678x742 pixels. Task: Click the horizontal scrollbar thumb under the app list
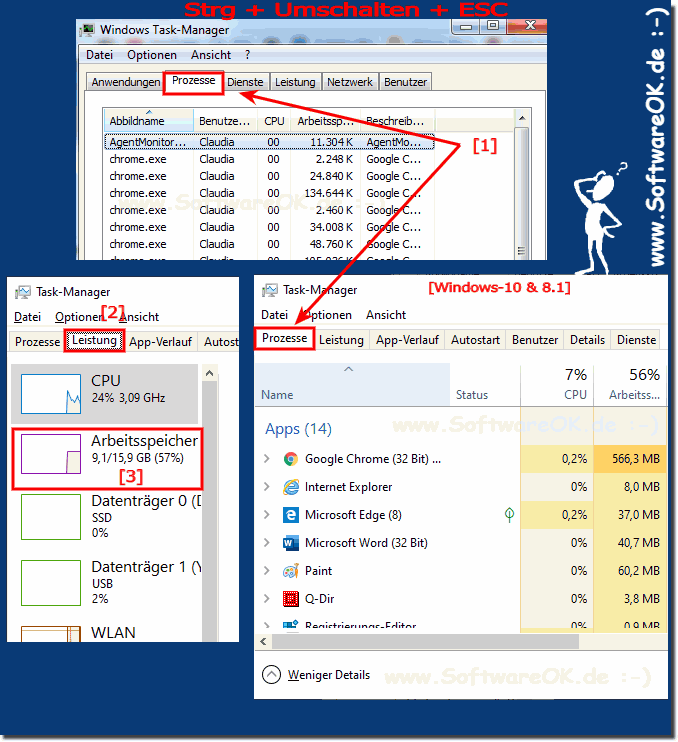(425, 642)
